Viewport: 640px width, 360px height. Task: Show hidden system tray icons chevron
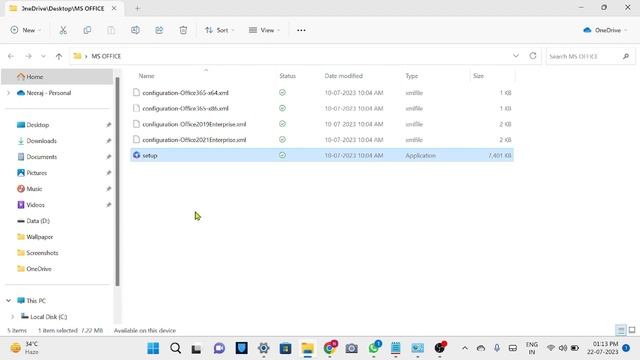464,348
